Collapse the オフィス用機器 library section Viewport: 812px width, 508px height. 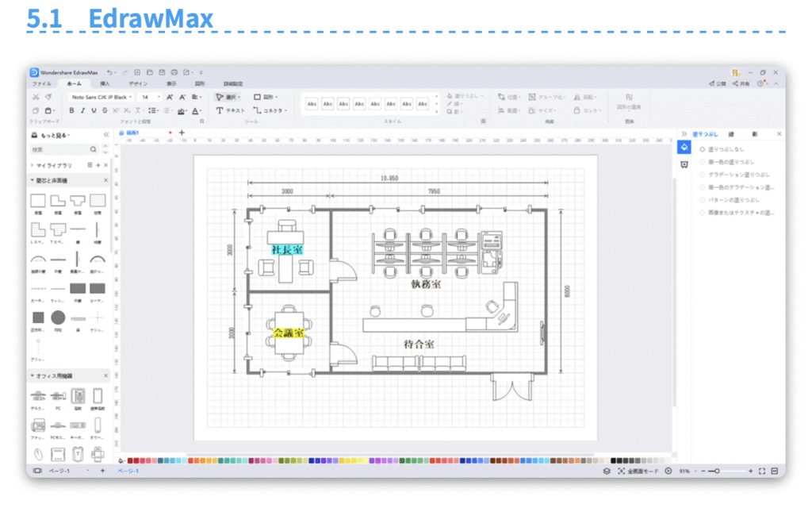click(x=32, y=375)
